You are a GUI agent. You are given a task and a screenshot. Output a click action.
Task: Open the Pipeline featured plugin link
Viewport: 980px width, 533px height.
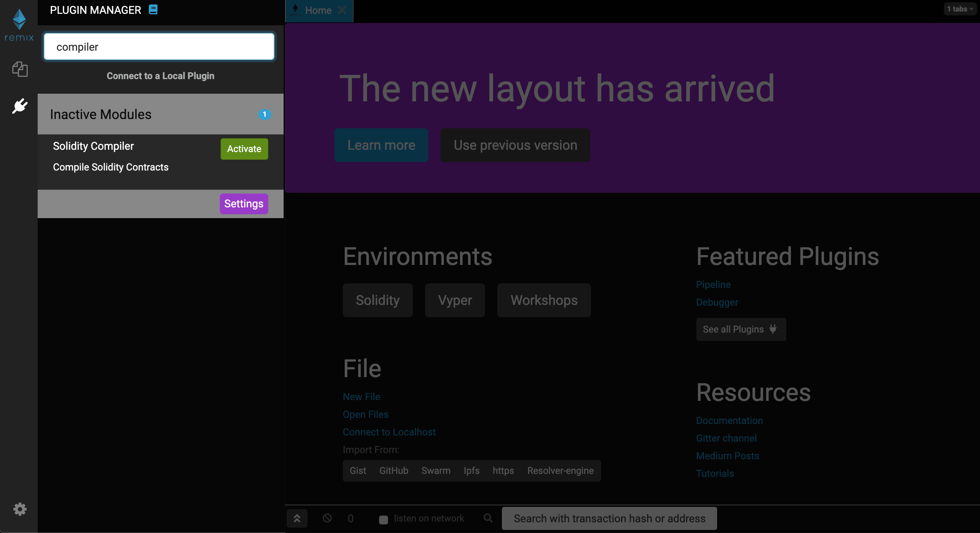tap(713, 285)
